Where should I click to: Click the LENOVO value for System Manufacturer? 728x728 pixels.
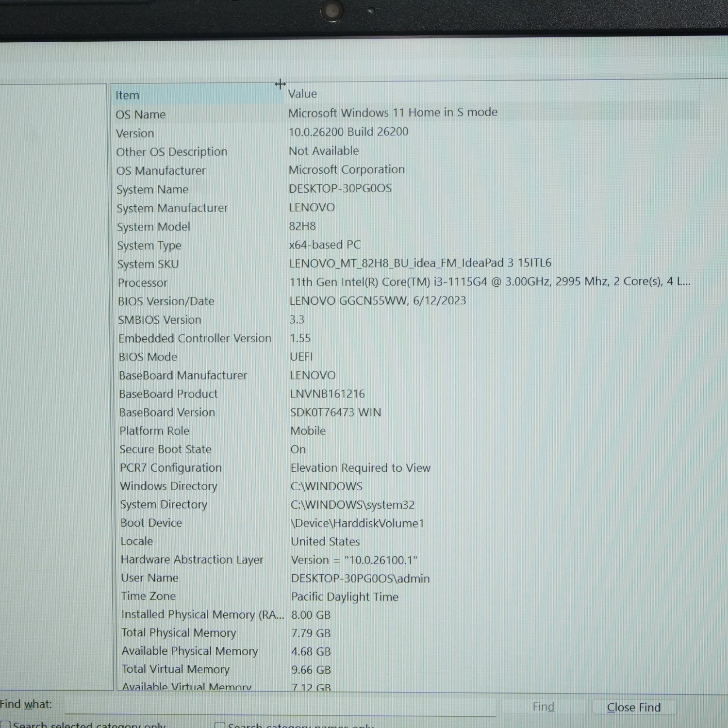(312, 207)
